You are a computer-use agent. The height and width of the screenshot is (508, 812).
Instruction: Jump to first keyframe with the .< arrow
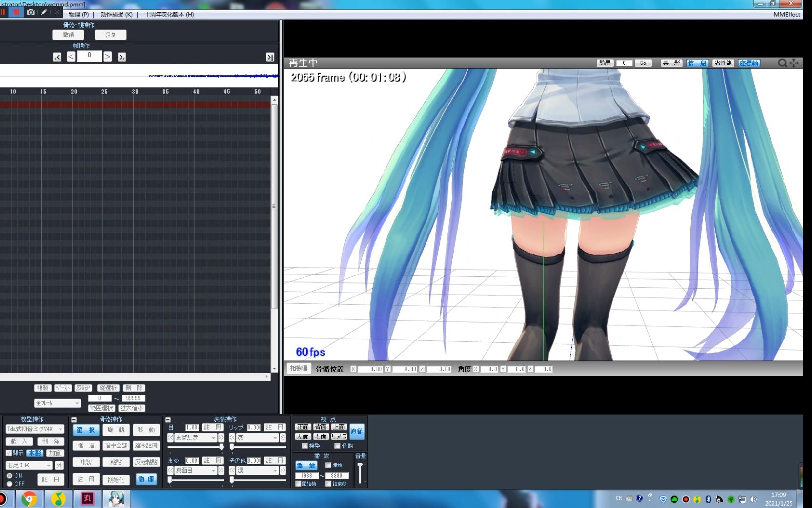click(x=57, y=57)
